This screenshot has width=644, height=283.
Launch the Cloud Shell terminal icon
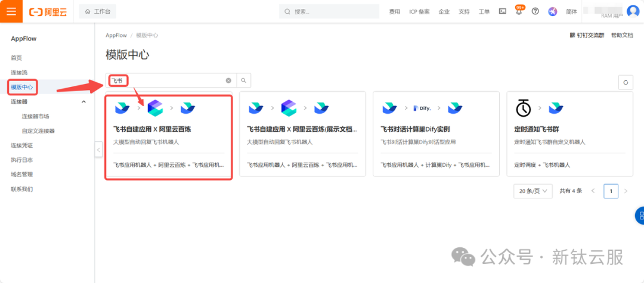(502, 11)
